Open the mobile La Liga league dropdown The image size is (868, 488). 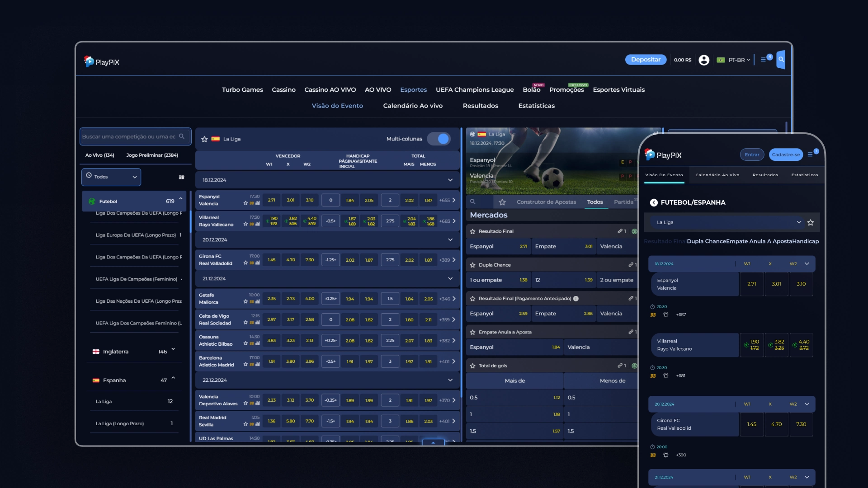tap(727, 223)
